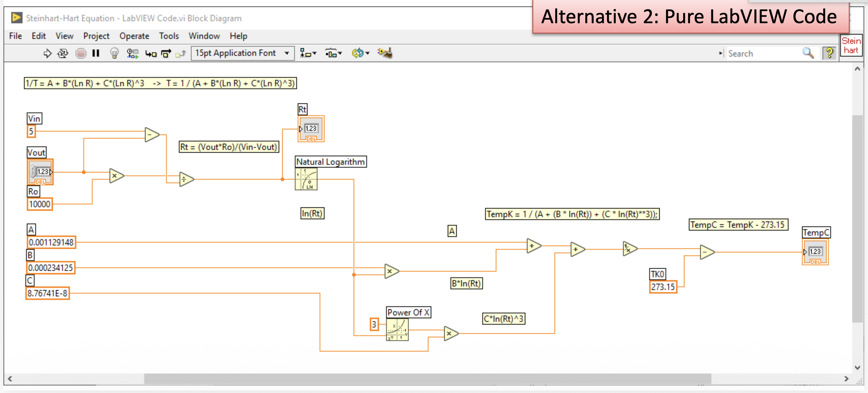Open the Operate menu
This screenshot has width=868, height=393.
point(134,36)
